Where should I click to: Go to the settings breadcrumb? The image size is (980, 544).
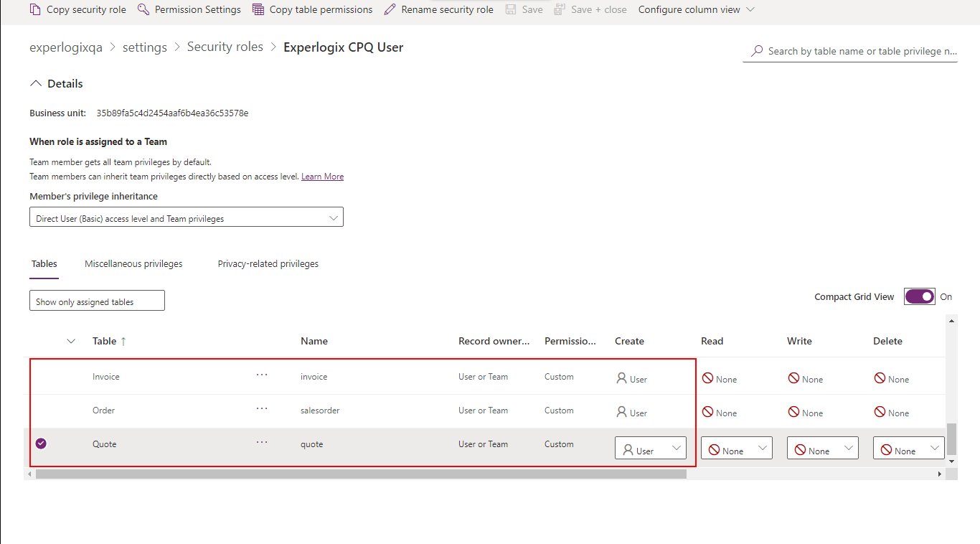pyautogui.click(x=145, y=47)
